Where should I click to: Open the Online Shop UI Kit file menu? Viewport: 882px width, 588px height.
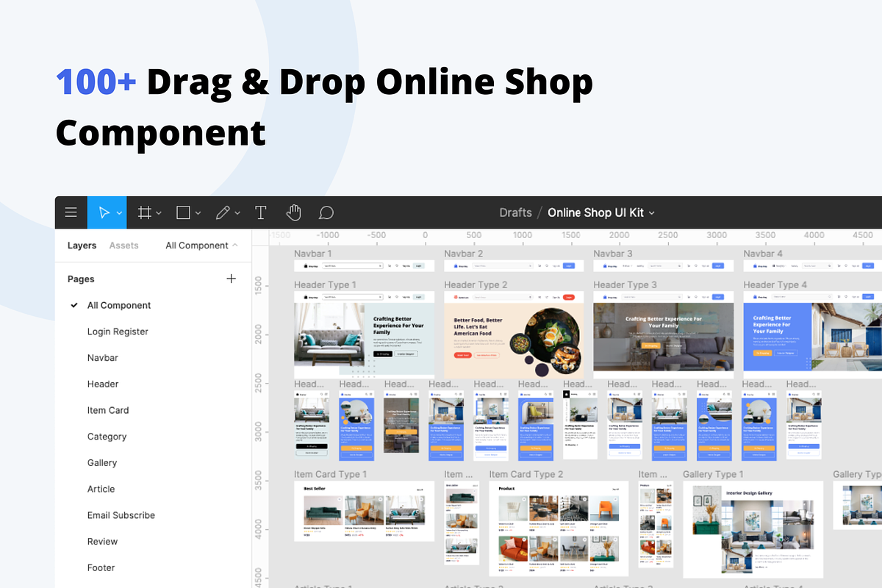coord(601,212)
